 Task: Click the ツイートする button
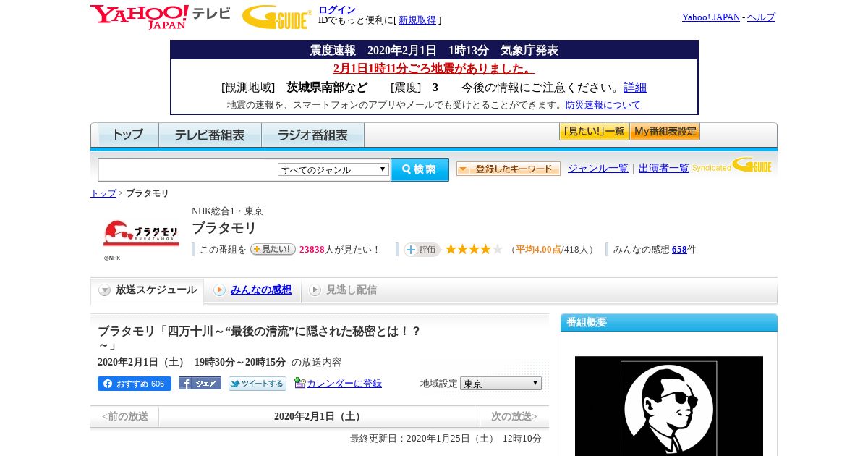258,384
